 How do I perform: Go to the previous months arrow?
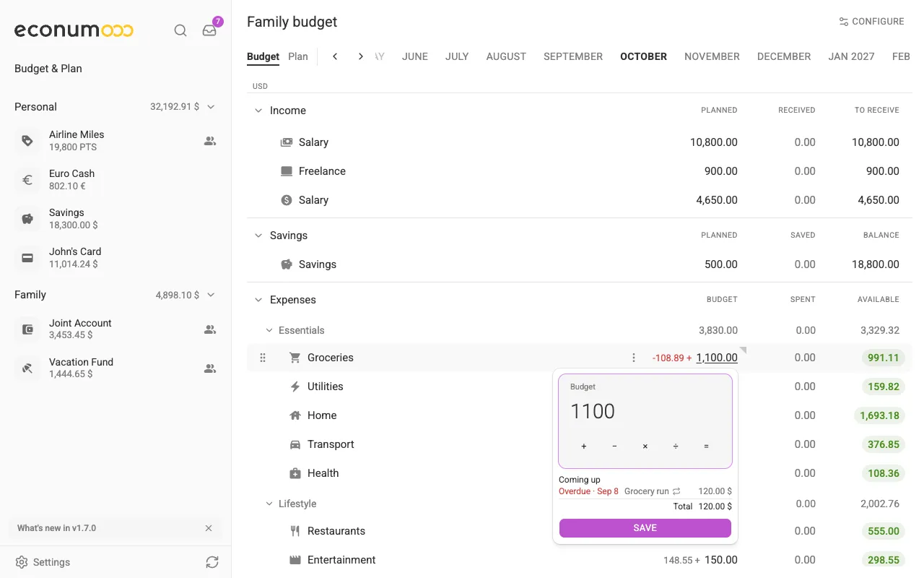click(335, 56)
